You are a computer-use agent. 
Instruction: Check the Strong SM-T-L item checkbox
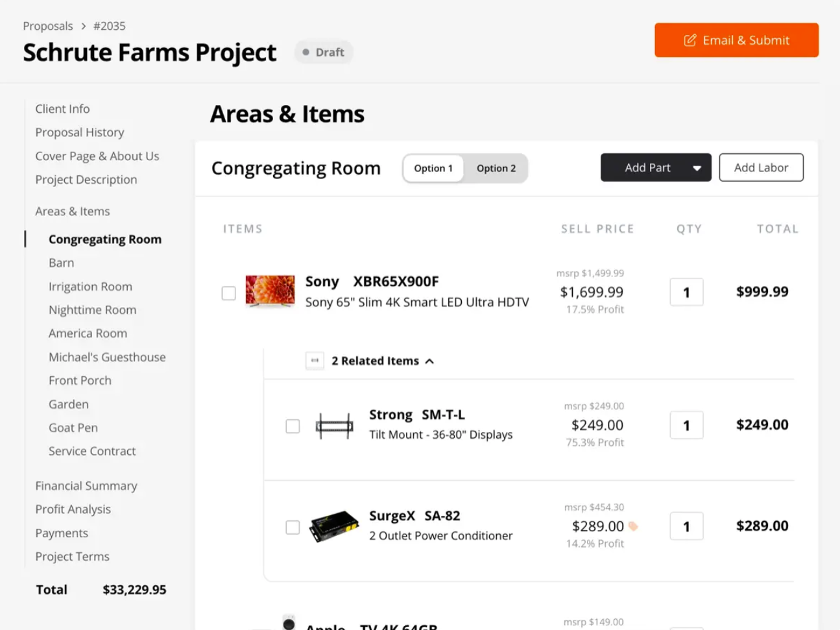click(x=293, y=426)
